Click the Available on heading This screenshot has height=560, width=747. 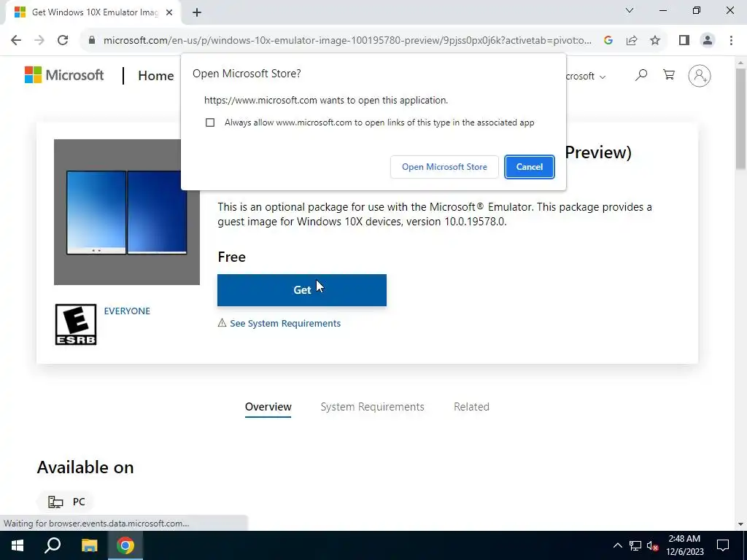point(85,467)
